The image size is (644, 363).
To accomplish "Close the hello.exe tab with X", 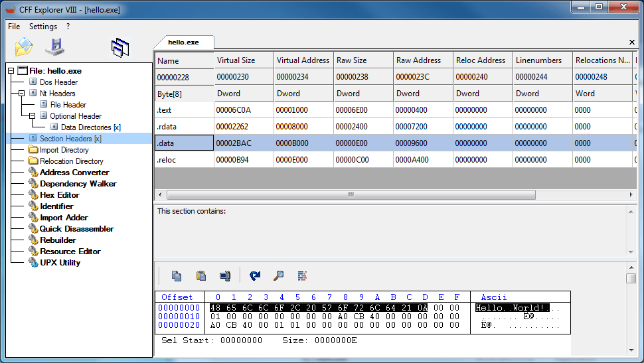I will pyautogui.click(x=631, y=42).
